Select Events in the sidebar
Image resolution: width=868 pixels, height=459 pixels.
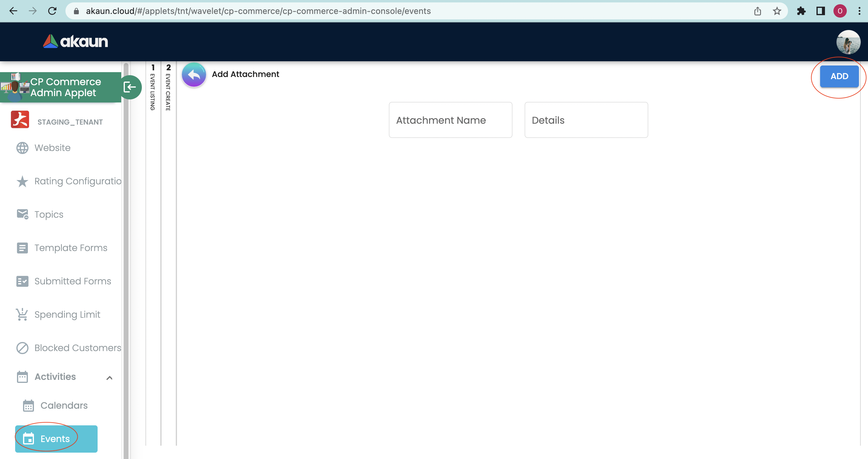(55, 438)
